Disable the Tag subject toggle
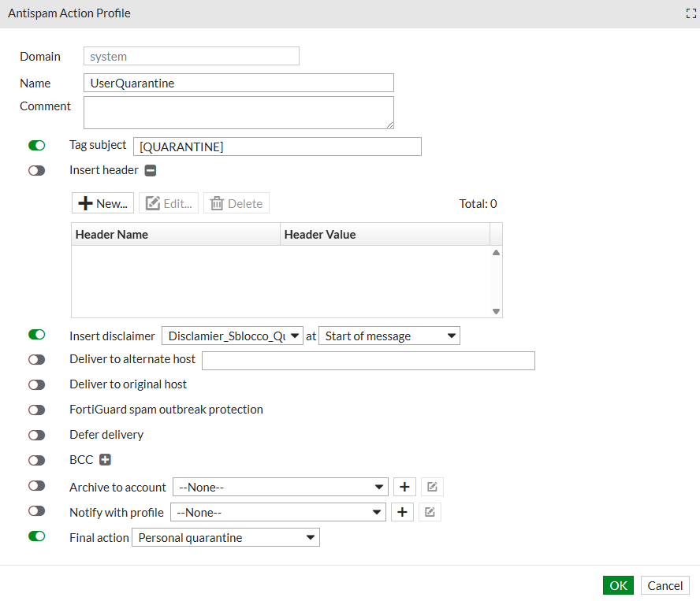 point(36,146)
